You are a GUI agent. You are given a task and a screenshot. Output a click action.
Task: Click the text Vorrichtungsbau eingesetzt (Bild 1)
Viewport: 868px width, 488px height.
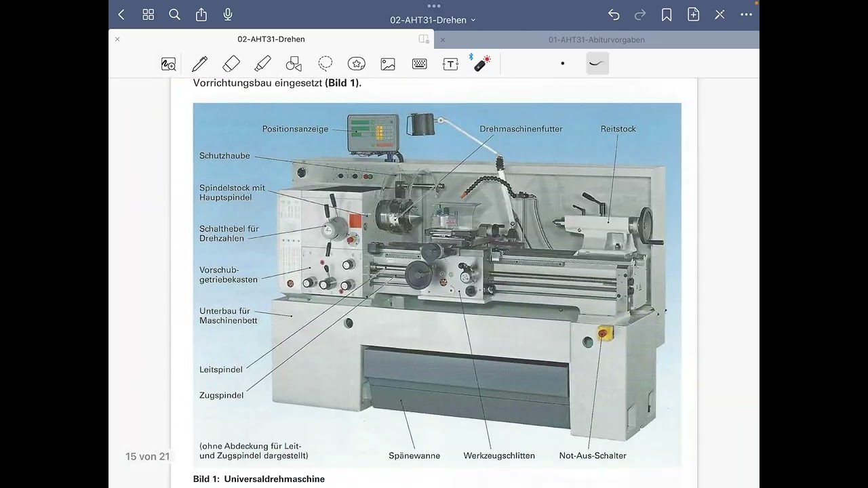(277, 83)
